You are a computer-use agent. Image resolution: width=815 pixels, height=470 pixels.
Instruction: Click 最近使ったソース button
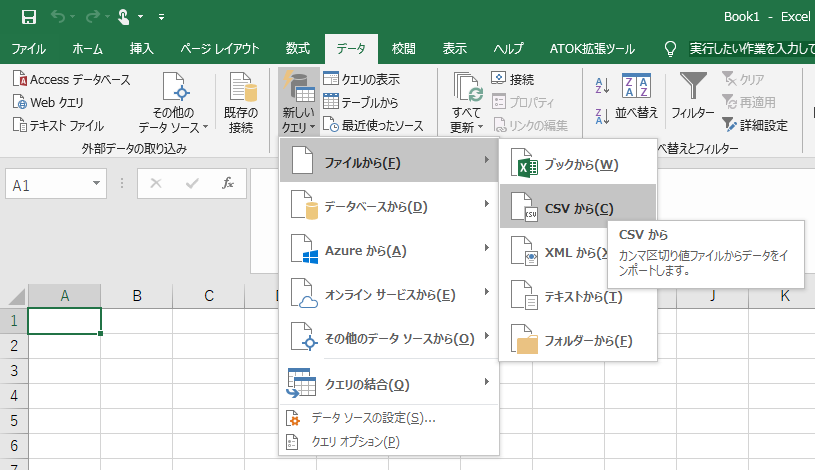[373, 125]
